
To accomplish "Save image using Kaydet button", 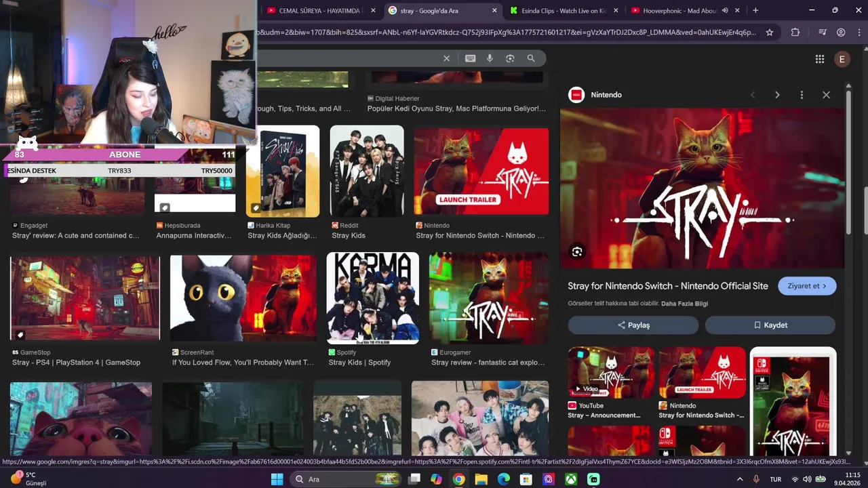I will click(x=770, y=325).
